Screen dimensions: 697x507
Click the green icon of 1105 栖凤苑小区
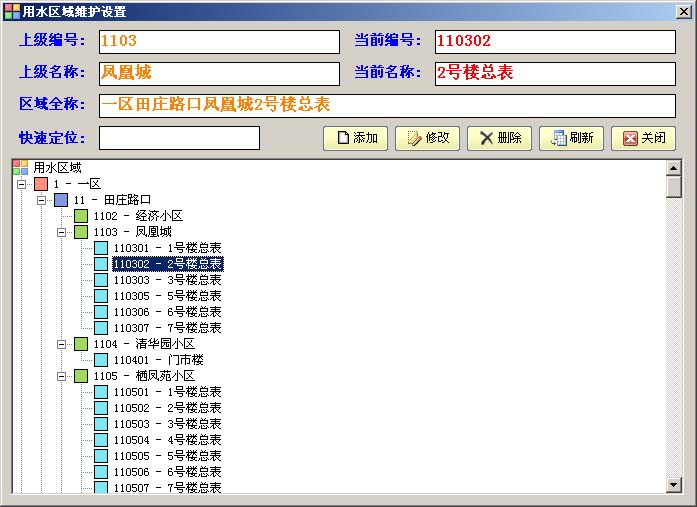tap(81, 376)
